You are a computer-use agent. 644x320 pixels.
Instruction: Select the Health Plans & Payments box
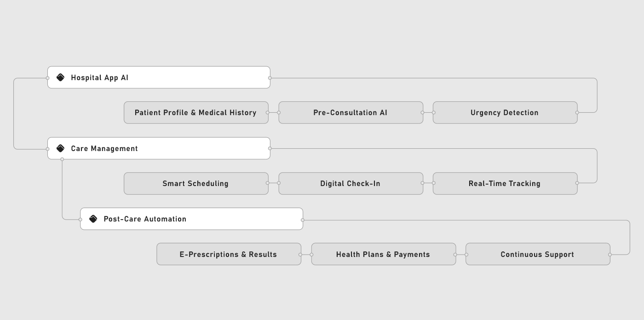tap(383, 254)
